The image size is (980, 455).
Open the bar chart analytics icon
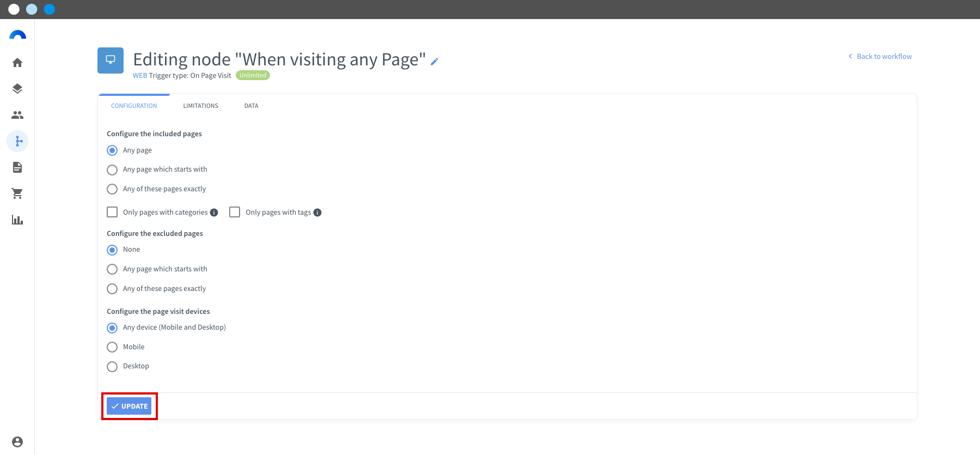[x=17, y=220]
